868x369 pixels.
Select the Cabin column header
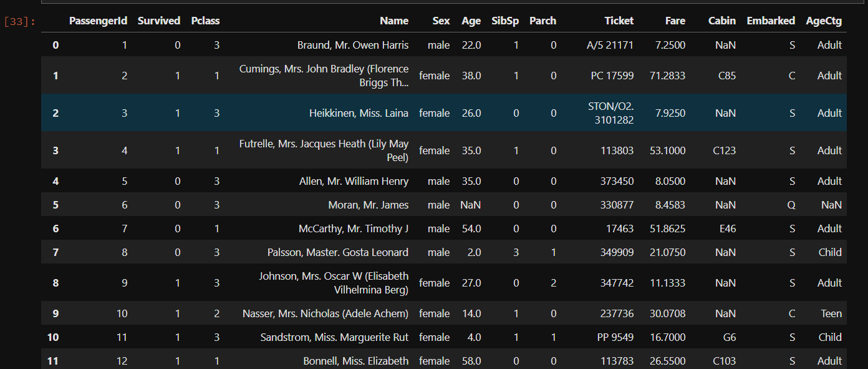[721, 21]
